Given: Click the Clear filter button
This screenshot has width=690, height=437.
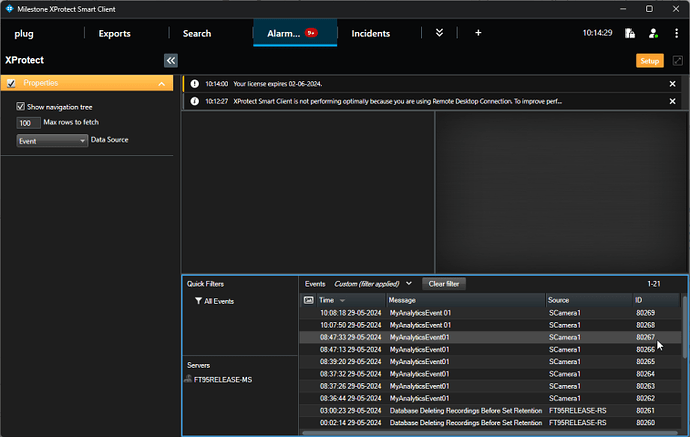Looking at the screenshot, I should click(x=444, y=284).
